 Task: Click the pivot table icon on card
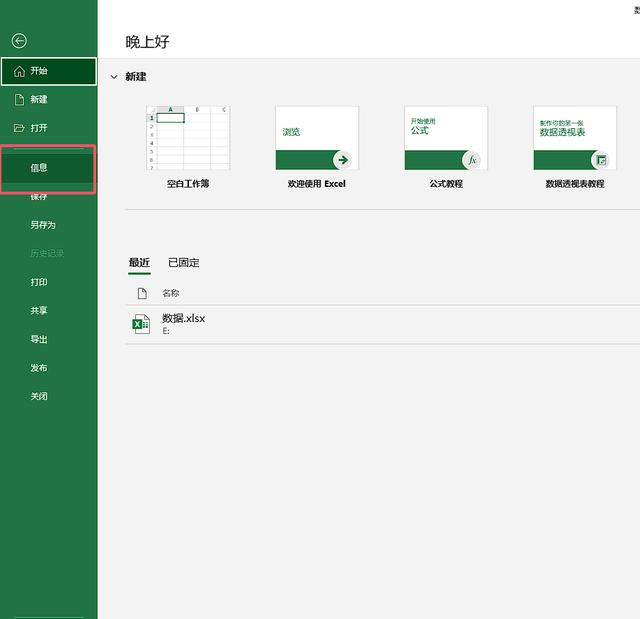tap(601, 160)
